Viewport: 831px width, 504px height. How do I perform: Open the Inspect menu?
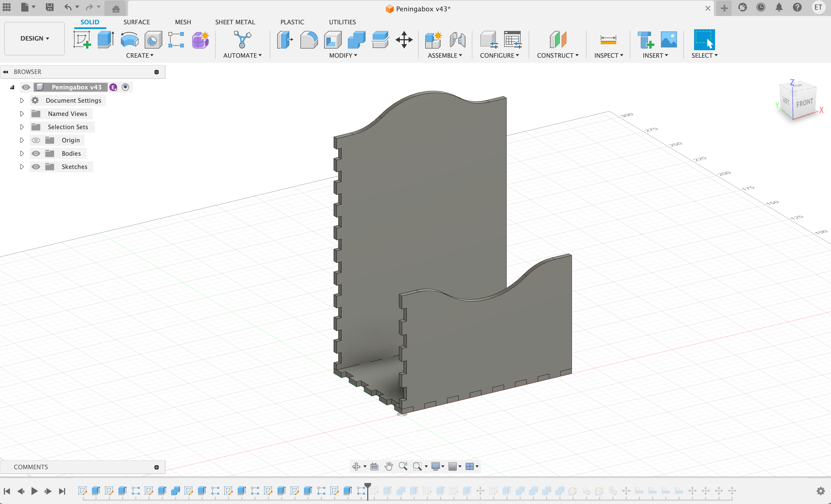(608, 55)
